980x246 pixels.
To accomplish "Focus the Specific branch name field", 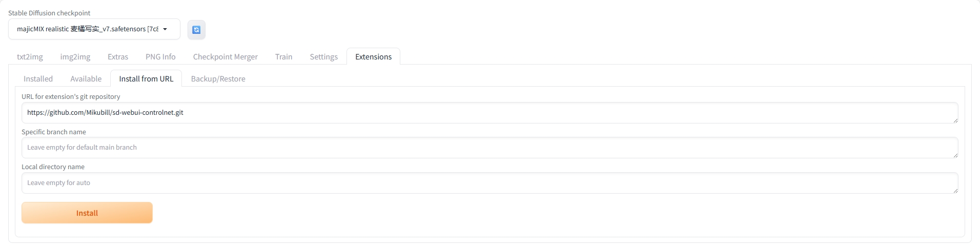I will pyautogui.click(x=489, y=148).
